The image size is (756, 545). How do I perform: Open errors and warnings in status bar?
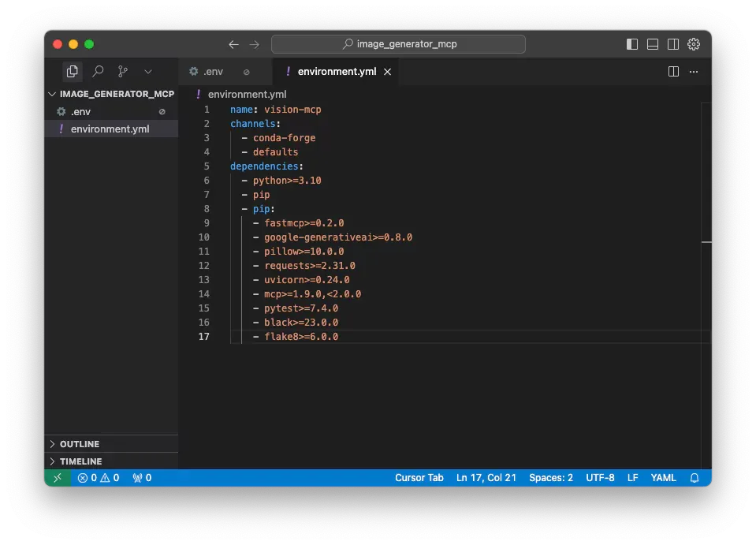99,477
